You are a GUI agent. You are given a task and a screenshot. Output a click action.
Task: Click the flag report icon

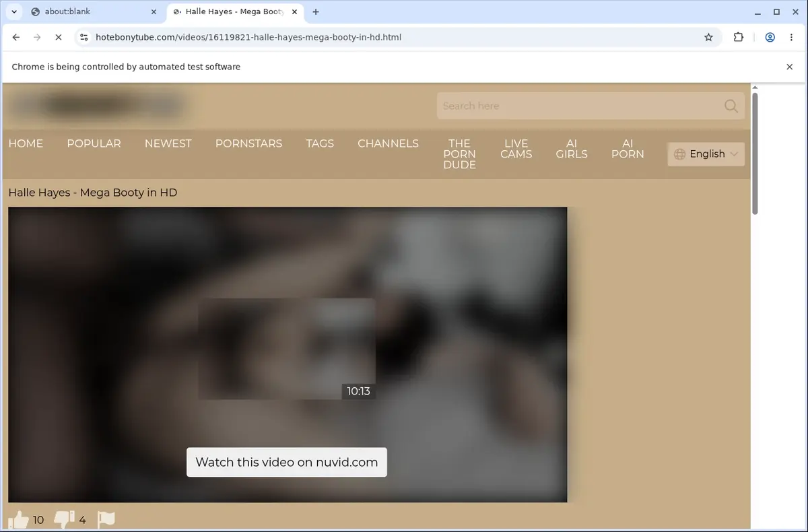(x=106, y=519)
